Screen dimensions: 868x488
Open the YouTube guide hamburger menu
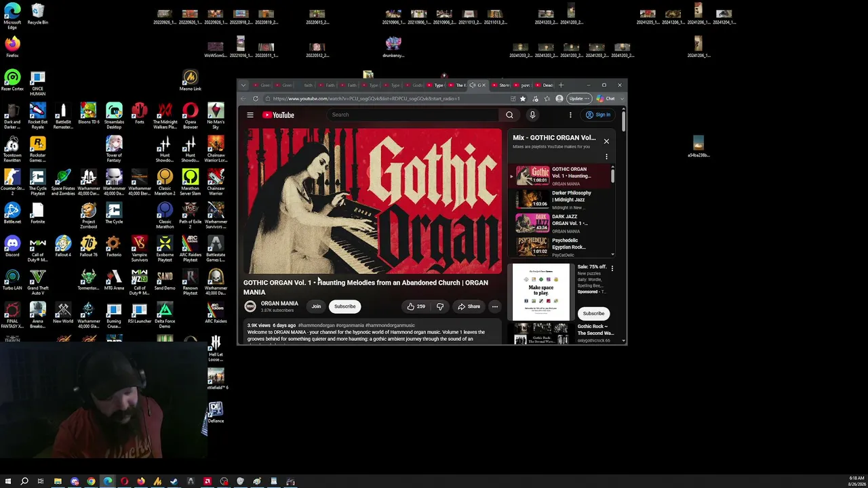point(250,115)
